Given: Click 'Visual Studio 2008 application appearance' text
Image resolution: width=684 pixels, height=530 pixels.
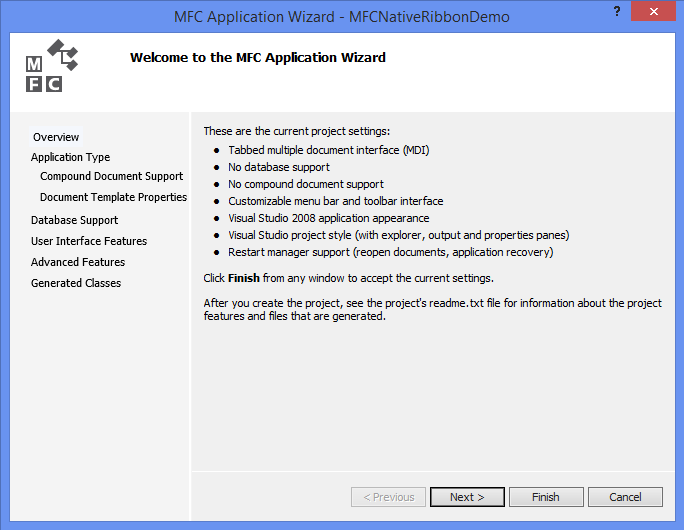Looking at the screenshot, I should pyautogui.click(x=328, y=218).
